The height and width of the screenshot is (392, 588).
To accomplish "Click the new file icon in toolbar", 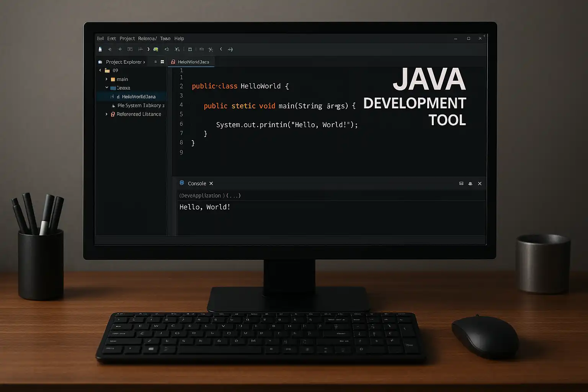I will (x=100, y=49).
